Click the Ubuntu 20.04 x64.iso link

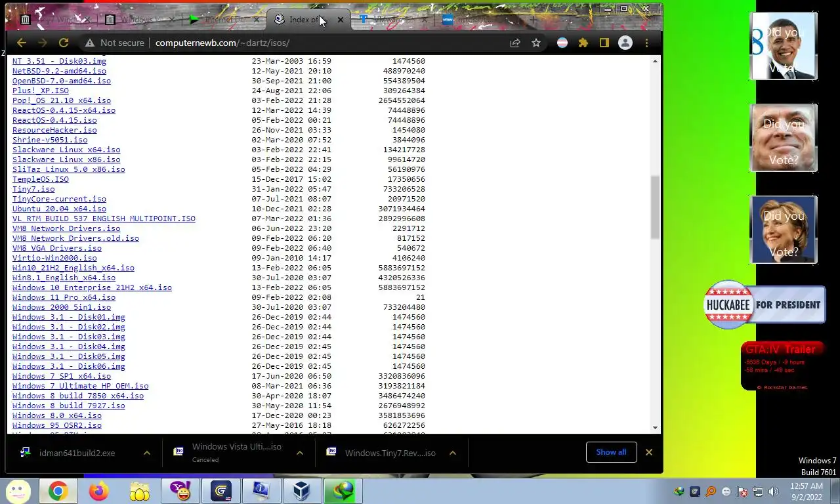pos(59,209)
